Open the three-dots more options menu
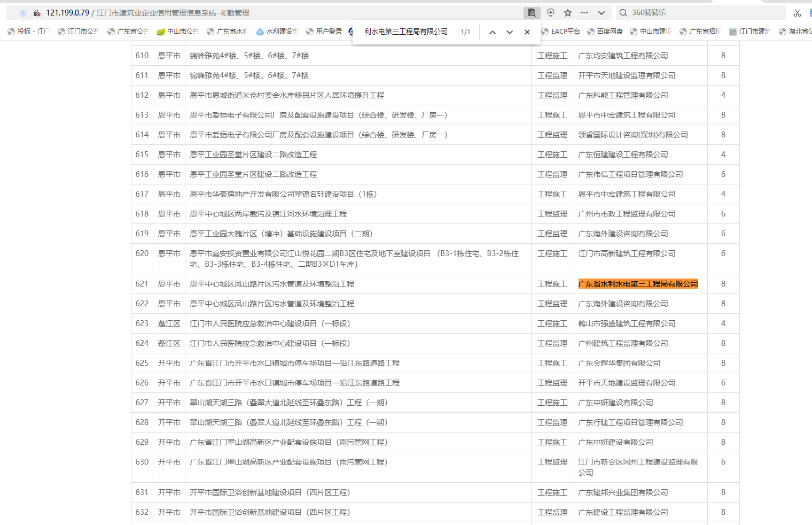This screenshot has width=812, height=525. 584,13
